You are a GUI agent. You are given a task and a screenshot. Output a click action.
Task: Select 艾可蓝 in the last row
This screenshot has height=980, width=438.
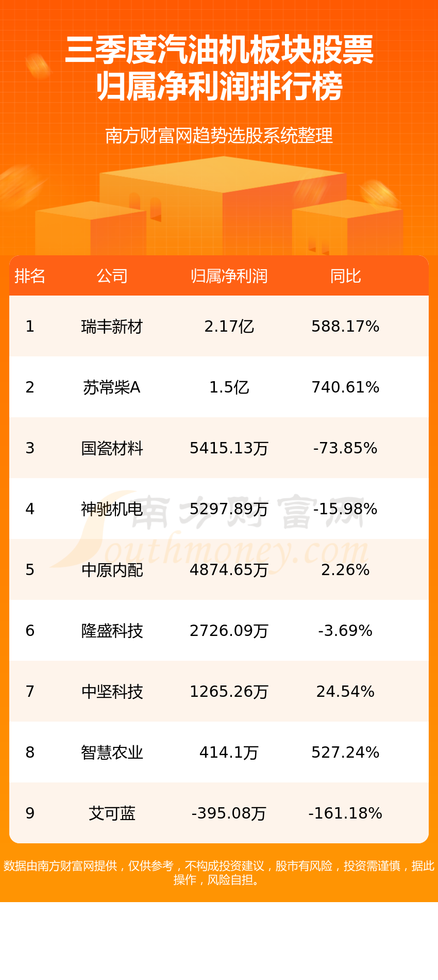tap(112, 813)
